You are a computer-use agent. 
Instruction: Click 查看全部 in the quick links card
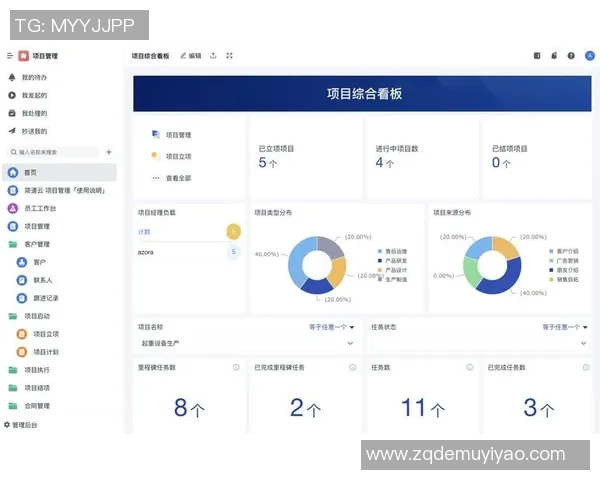[x=171, y=178]
